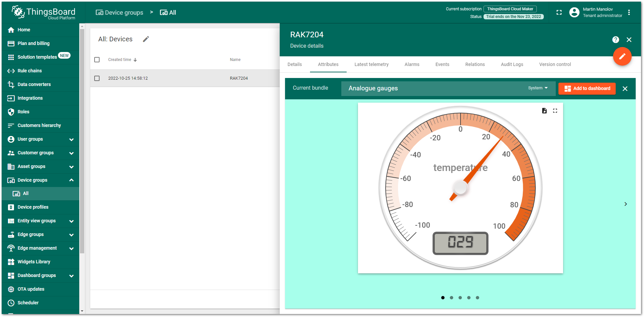This screenshot has width=644, height=317.
Task: Collapse Device groups menu
Action: [71, 180]
